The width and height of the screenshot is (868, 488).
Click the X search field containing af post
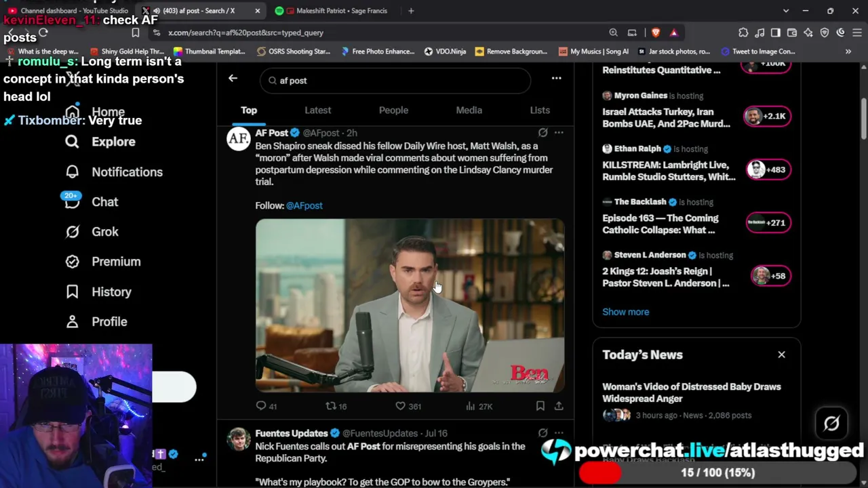[x=395, y=80]
